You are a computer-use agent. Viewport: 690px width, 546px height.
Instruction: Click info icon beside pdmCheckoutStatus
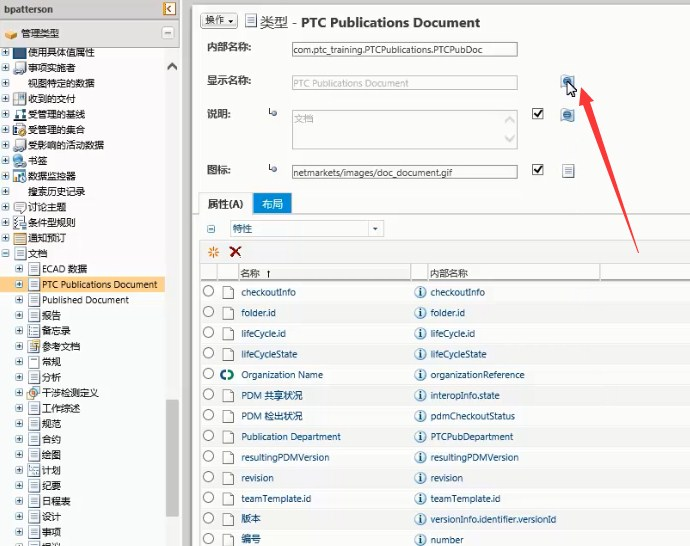pyautogui.click(x=420, y=416)
